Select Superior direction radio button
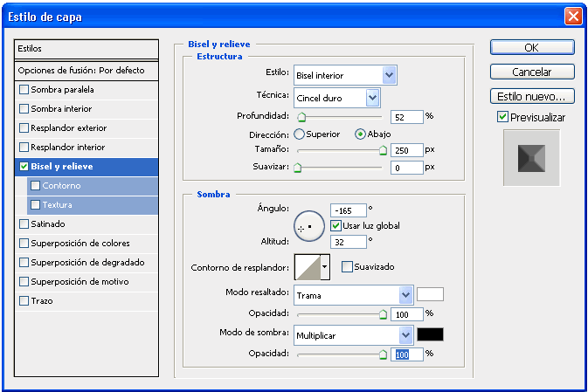Viewport: 588px width, 392px height. click(x=299, y=134)
